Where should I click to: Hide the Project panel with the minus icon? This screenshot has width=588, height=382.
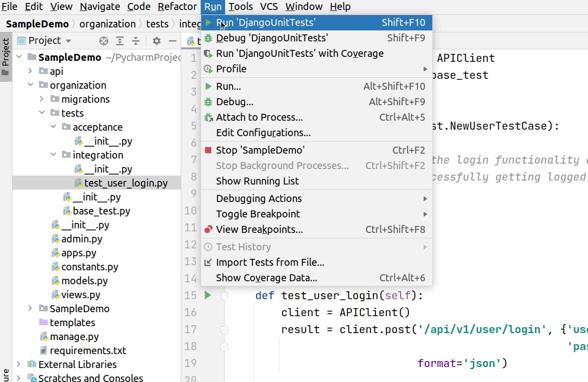tap(172, 40)
